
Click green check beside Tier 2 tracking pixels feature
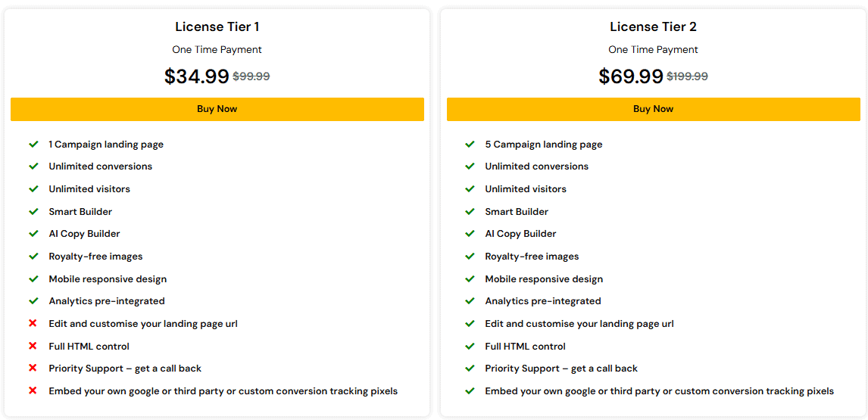pyautogui.click(x=470, y=391)
